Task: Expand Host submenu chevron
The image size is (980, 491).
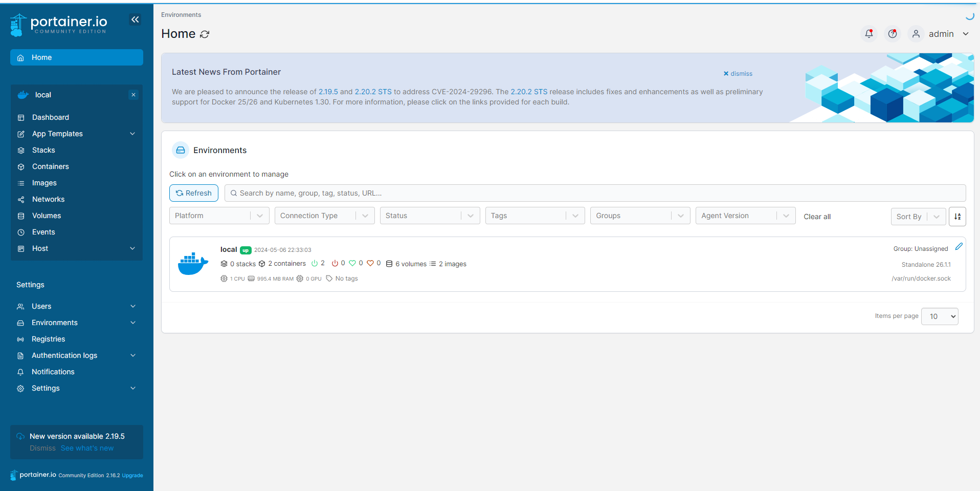Action: (x=132, y=248)
